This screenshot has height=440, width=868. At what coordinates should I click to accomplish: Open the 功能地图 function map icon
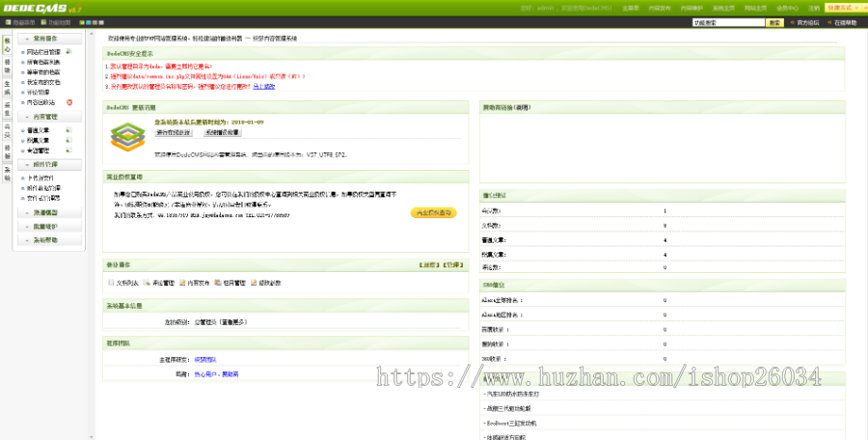(43, 23)
